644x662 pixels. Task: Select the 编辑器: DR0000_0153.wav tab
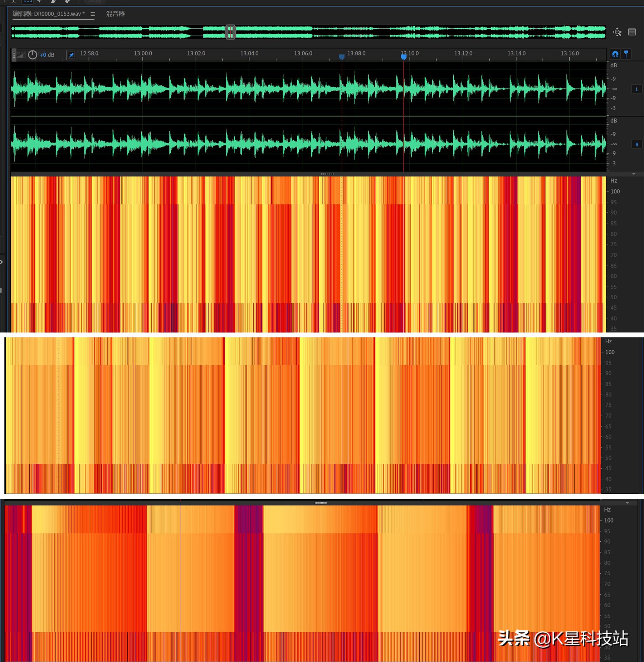49,14
